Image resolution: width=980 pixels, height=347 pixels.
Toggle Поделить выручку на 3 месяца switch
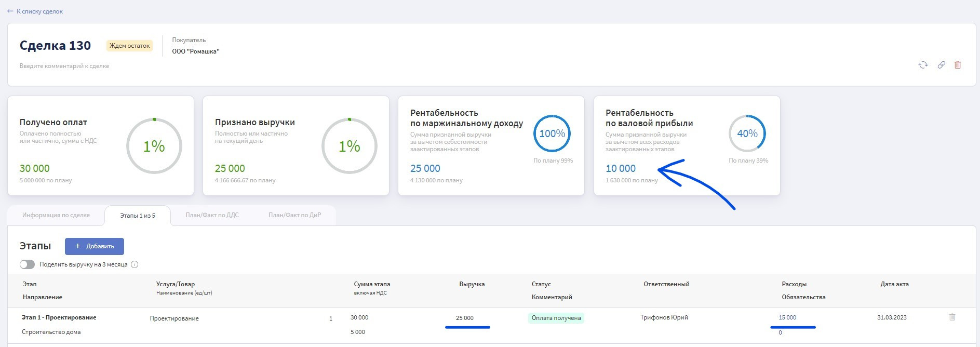pos(27,264)
